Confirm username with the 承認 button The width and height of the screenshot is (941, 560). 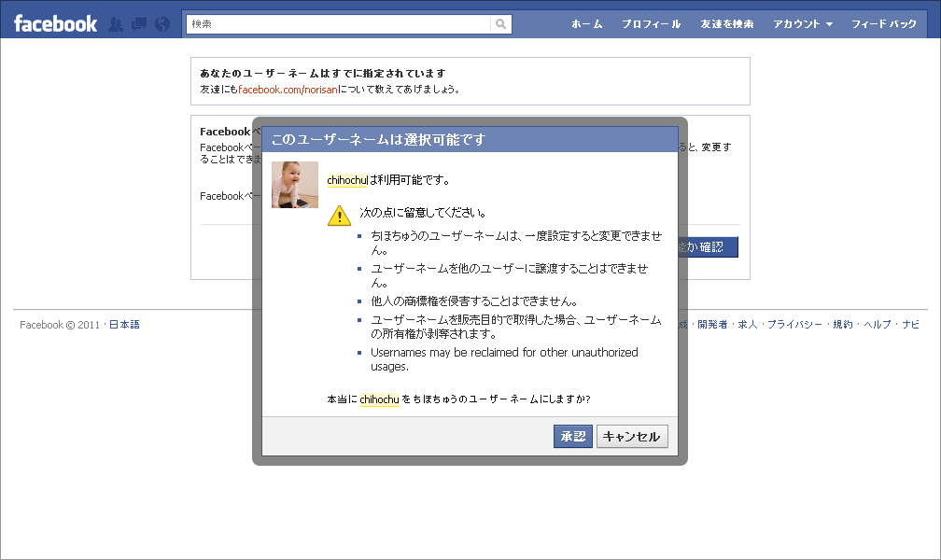[572, 437]
